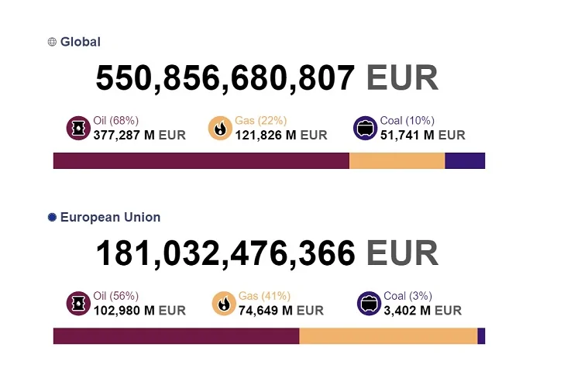Click the Global oil barrel icon
564x392 pixels.
point(78,128)
